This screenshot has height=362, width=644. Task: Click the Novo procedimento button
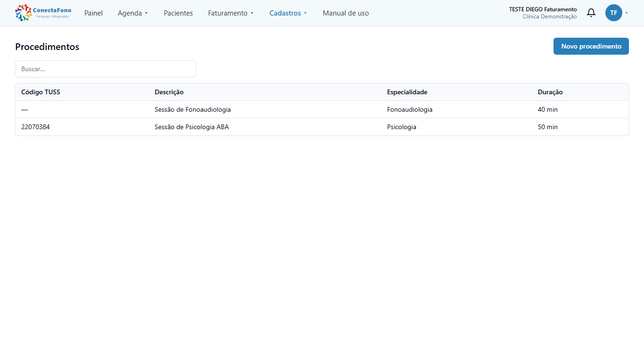pyautogui.click(x=591, y=46)
